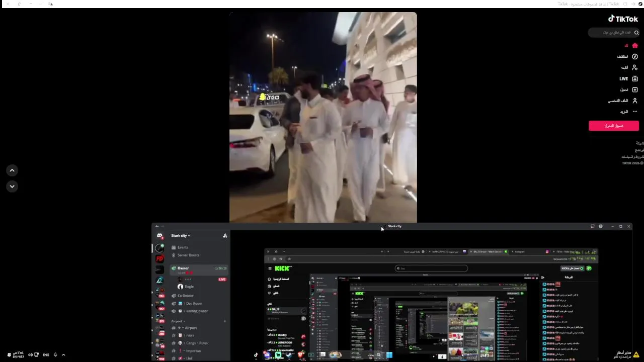This screenshot has height=362, width=644.
Task: Select Stark city server icon in Discord rail
Action: tap(159, 248)
